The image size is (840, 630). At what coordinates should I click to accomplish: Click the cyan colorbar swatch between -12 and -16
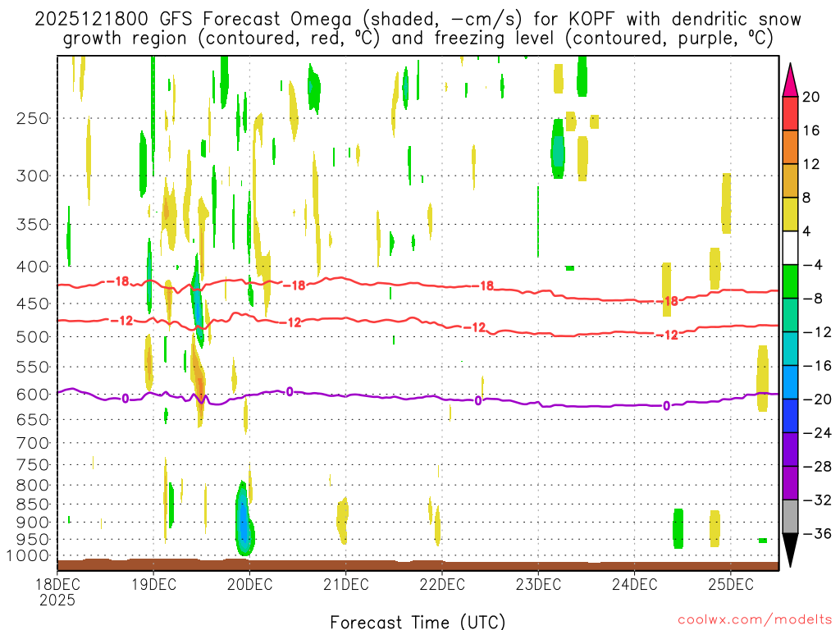click(x=790, y=348)
